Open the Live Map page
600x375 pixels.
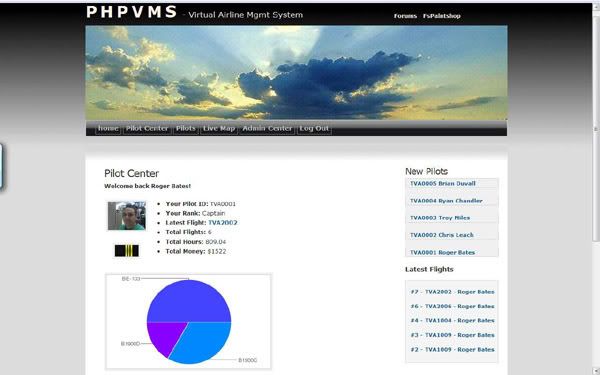point(219,129)
